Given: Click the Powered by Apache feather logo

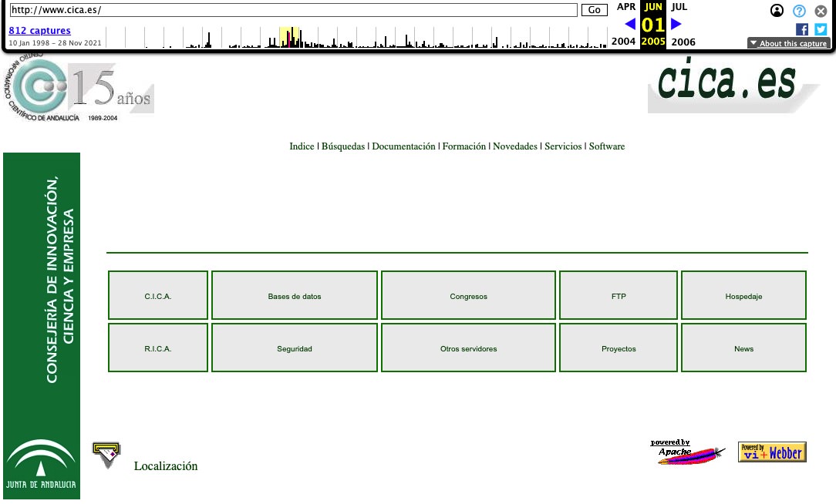Looking at the screenshot, I should pyautogui.click(x=688, y=452).
